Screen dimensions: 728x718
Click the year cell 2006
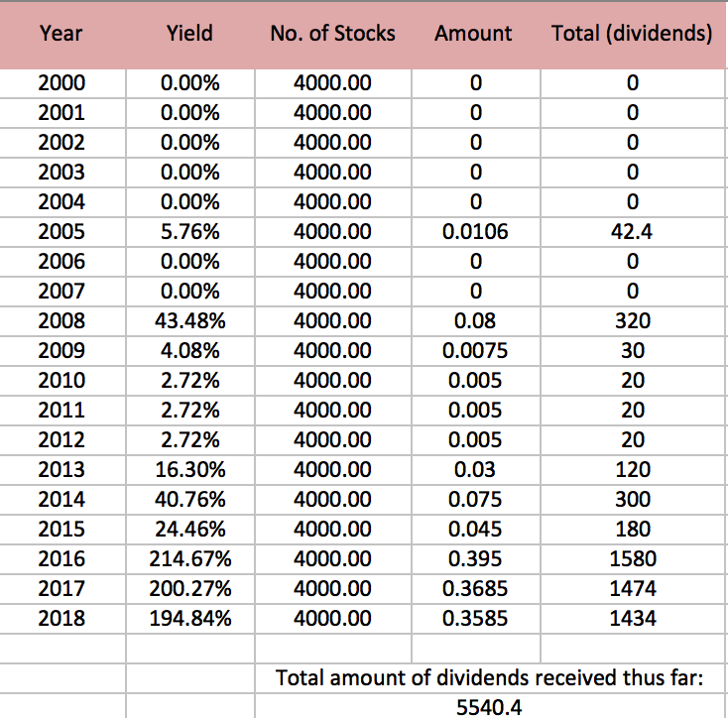click(61, 261)
